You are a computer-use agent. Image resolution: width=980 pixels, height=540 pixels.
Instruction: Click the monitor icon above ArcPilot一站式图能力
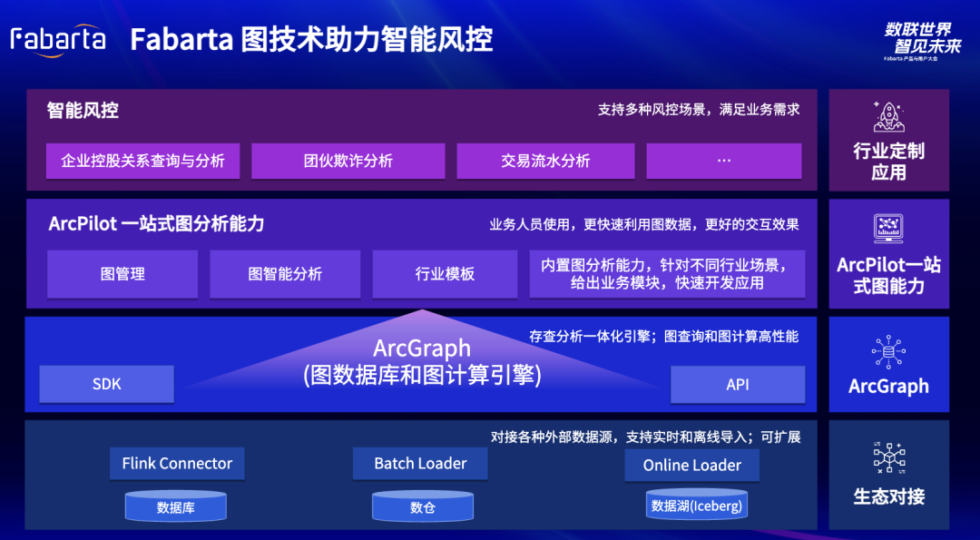[x=888, y=229]
